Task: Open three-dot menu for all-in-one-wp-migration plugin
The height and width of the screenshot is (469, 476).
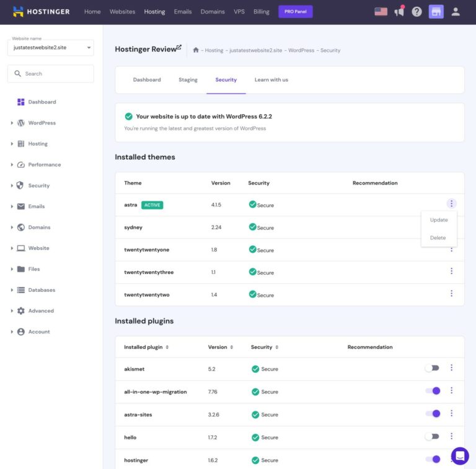Action: (451, 390)
